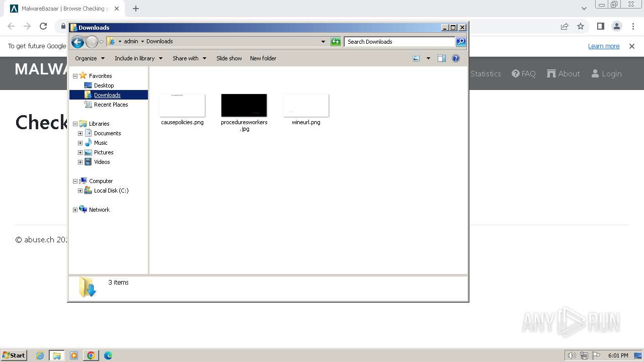Open the view options dropdown arrow
Image resolution: width=644 pixels, height=362 pixels.
(x=428, y=58)
